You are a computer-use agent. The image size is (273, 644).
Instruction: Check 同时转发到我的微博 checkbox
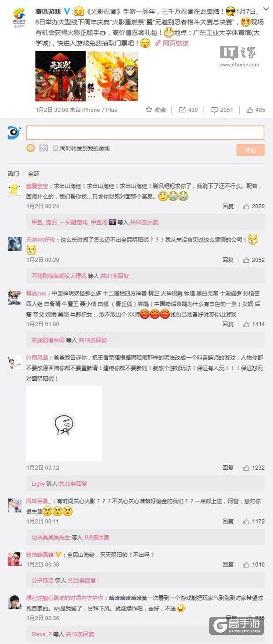coord(56,148)
